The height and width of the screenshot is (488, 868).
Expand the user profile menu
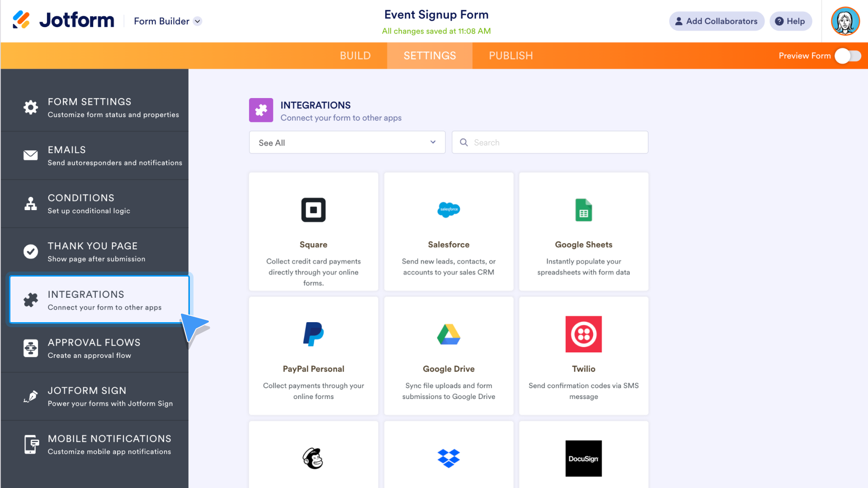tap(845, 21)
